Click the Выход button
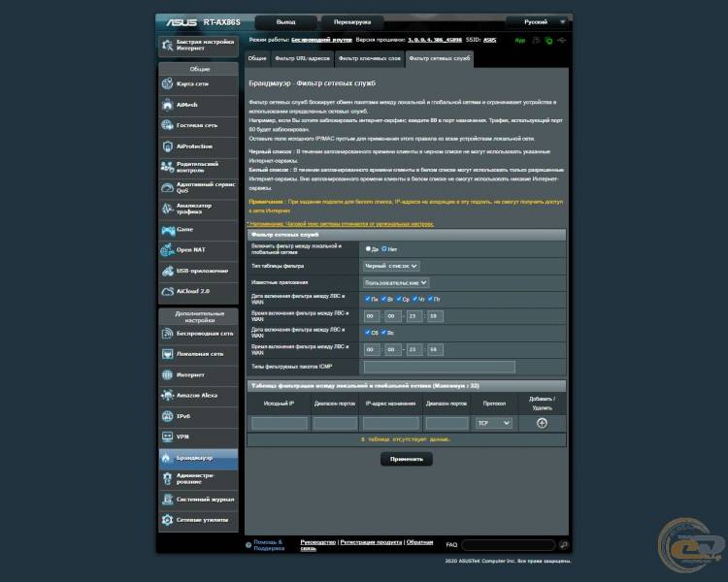 285,22
